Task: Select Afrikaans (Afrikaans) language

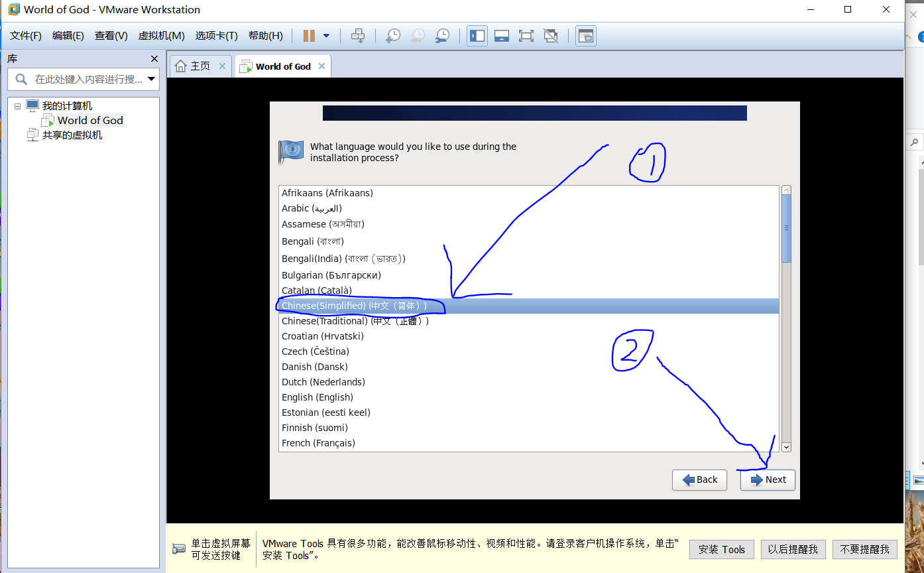Action: [x=528, y=193]
